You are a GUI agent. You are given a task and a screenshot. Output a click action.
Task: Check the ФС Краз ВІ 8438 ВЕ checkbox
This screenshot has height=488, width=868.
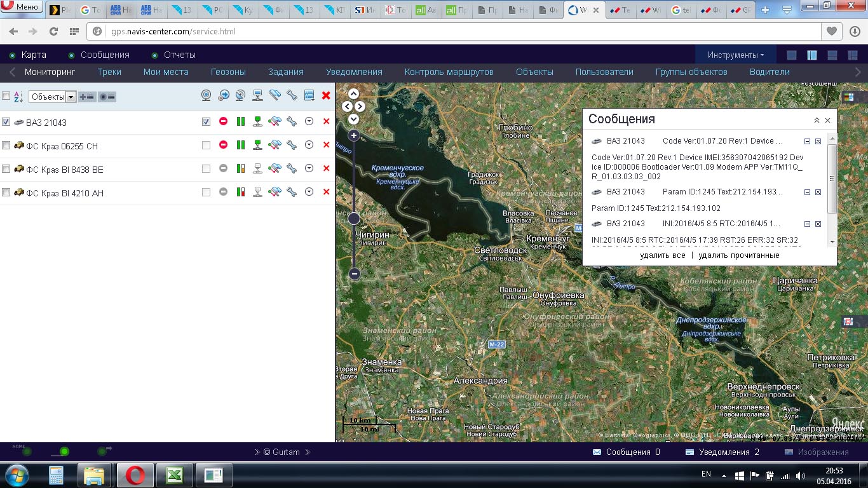click(x=6, y=169)
